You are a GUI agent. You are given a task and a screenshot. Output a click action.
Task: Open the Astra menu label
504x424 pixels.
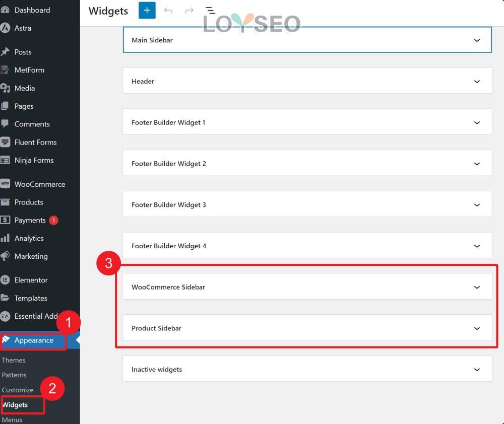pyautogui.click(x=23, y=28)
